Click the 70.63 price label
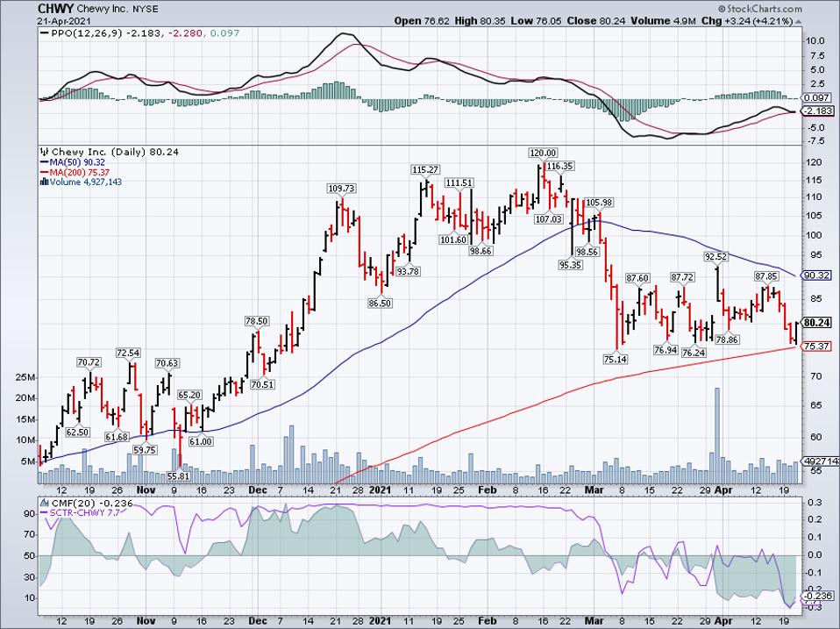The height and width of the screenshot is (629, 840). click(x=167, y=362)
